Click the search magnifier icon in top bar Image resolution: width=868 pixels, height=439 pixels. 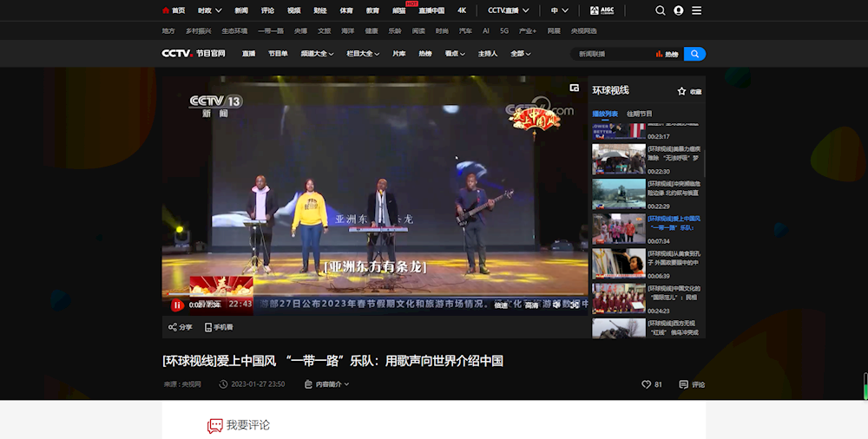[661, 10]
